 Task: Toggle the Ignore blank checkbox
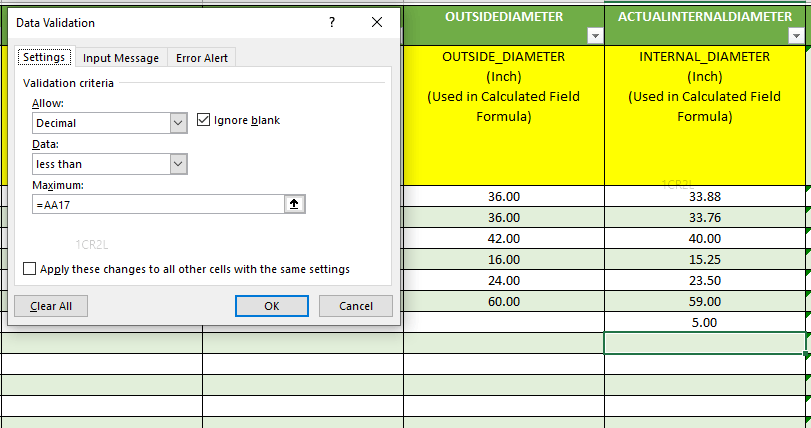click(203, 120)
